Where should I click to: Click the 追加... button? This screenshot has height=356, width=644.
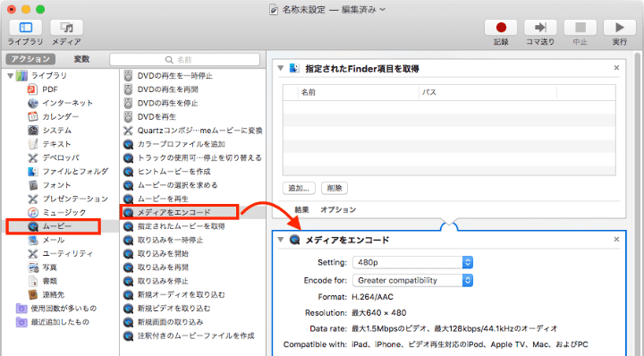[x=299, y=188]
